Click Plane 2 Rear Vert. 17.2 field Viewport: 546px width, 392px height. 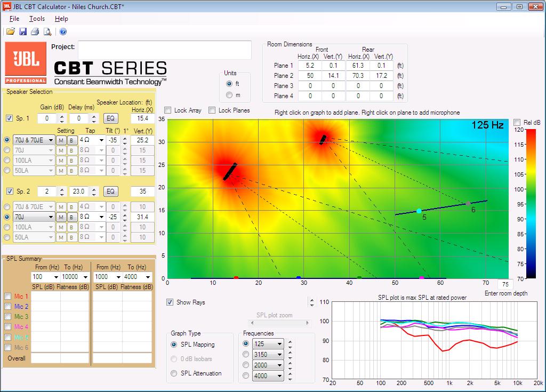coord(381,76)
